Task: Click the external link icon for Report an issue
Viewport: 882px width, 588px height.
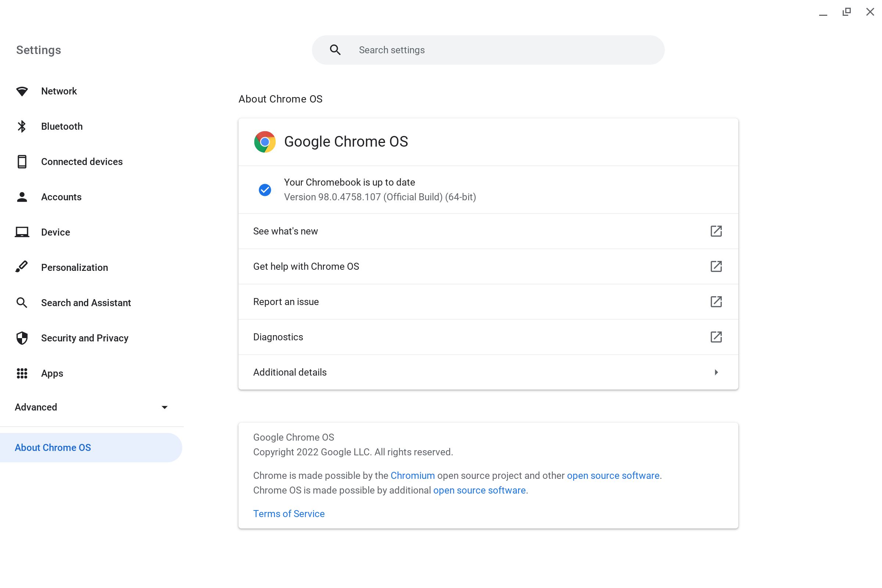Action: tap(716, 302)
